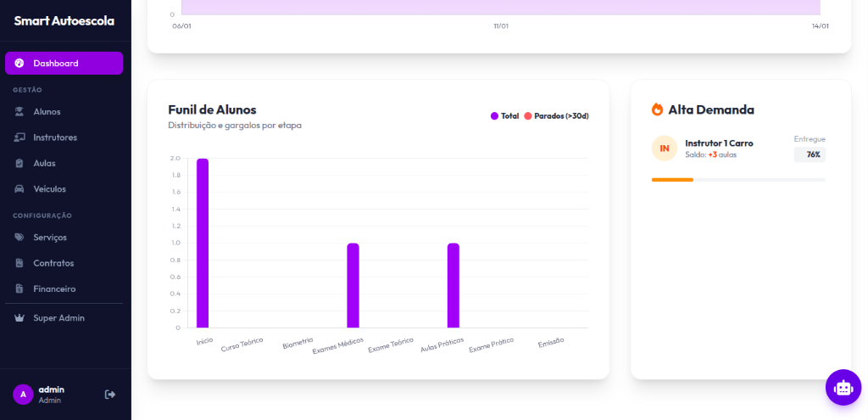The image size is (868, 420).
Task: Click the logout icon beside admin
Action: (109, 395)
